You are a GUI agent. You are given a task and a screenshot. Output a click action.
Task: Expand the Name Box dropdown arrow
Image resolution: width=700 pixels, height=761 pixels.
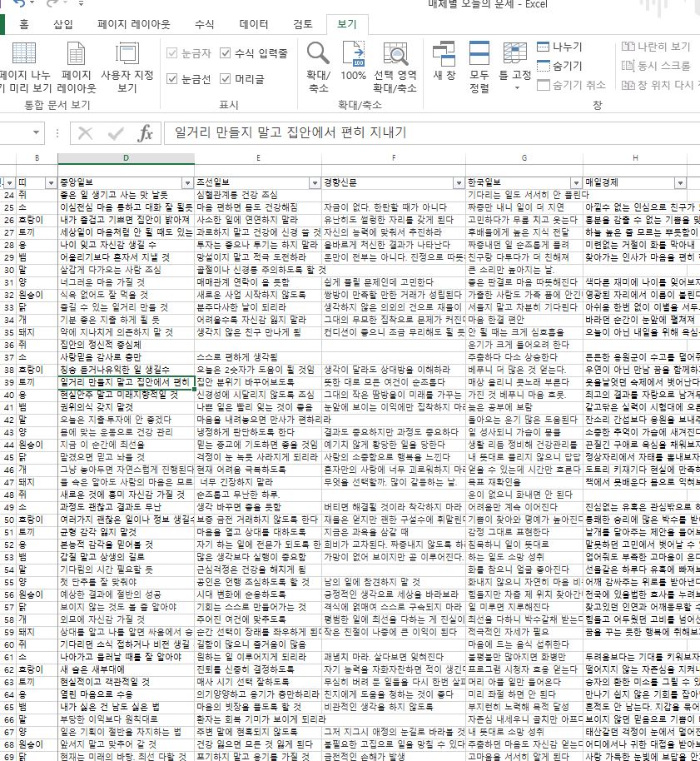tap(36, 132)
